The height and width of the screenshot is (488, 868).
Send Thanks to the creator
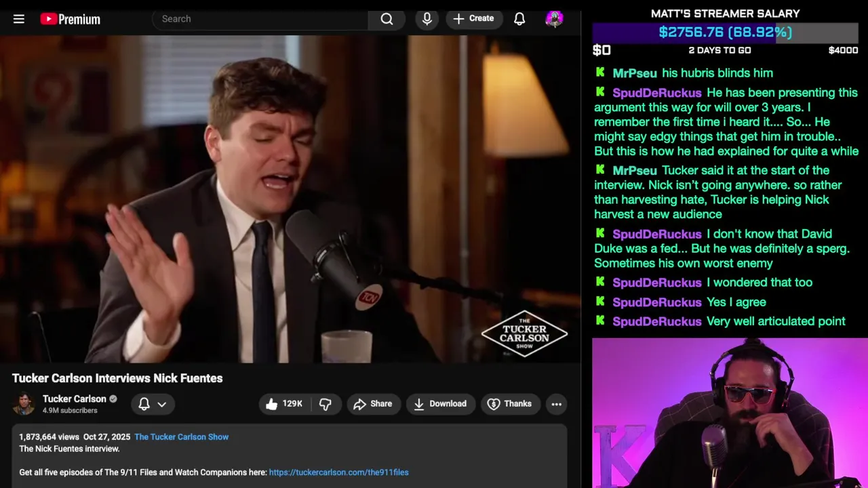tap(510, 404)
